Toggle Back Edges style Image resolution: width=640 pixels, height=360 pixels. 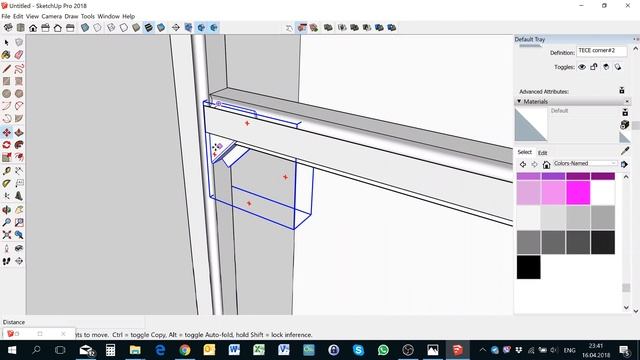tap(97, 28)
